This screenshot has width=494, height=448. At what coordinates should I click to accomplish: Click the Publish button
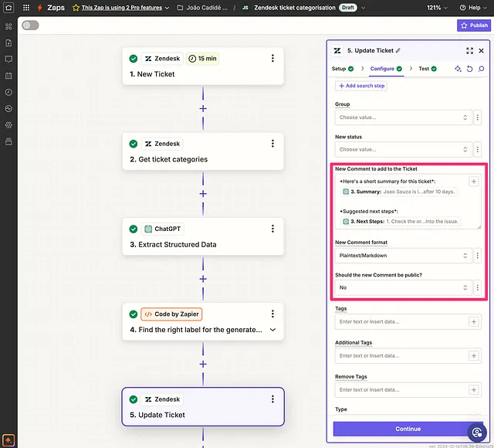474,25
